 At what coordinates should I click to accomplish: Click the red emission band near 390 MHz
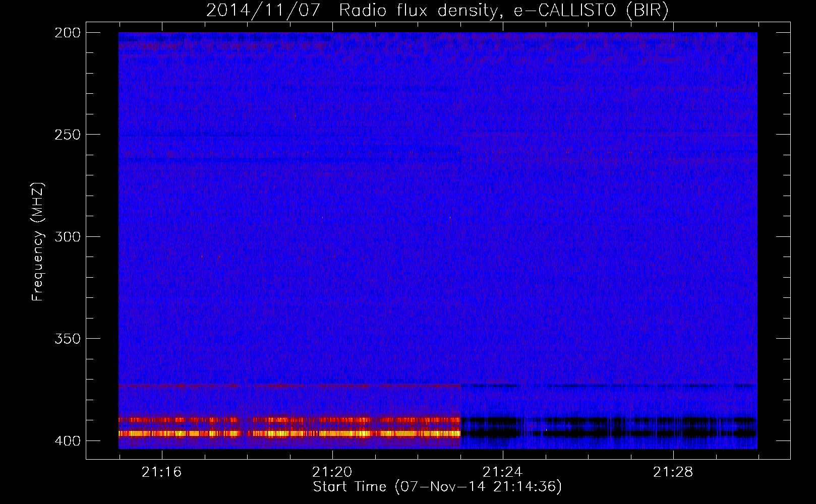click(289, 420)
